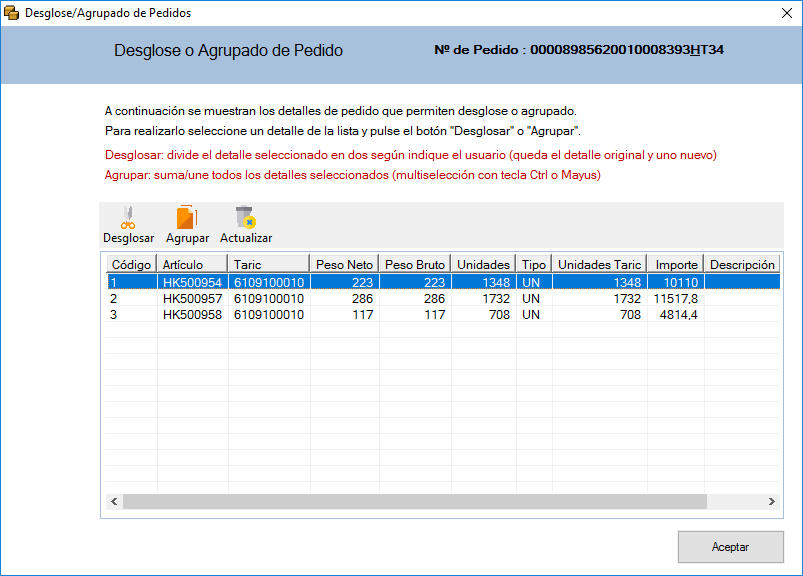Select row with article HK500958
Screen dimensions: 803x576
pos(192,314)
